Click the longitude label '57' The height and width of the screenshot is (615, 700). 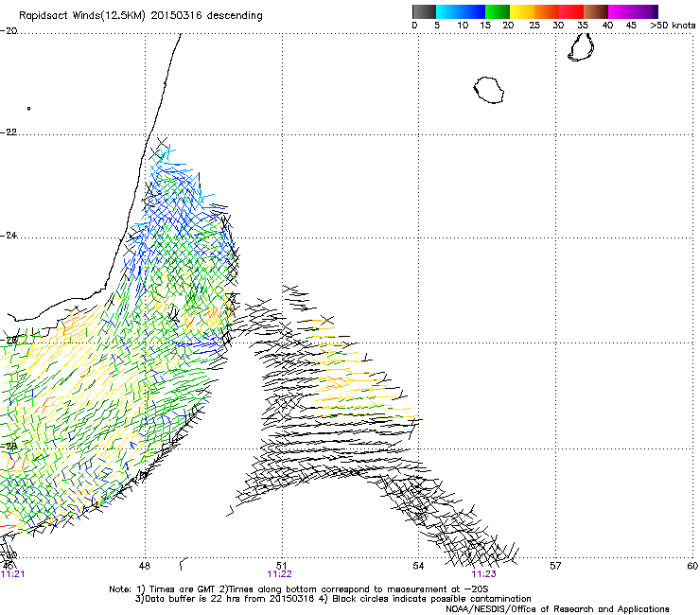click(x=555, y=566)
